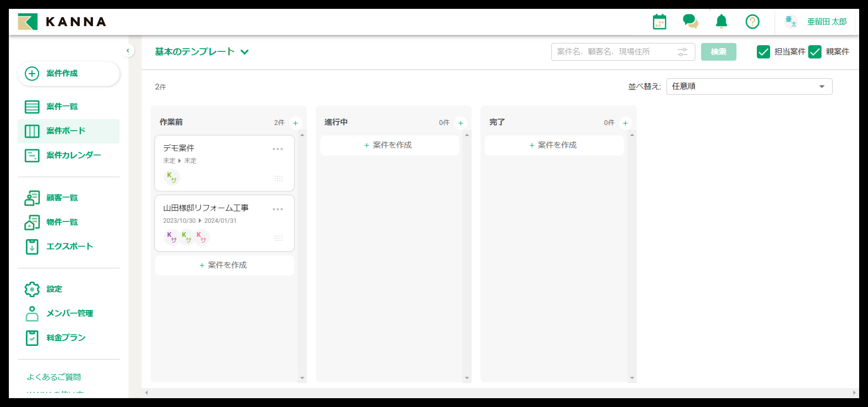The height and width of the screenshot is (407, 868).
Task: Open the calendar icon in header
Action: coord(659,22)
